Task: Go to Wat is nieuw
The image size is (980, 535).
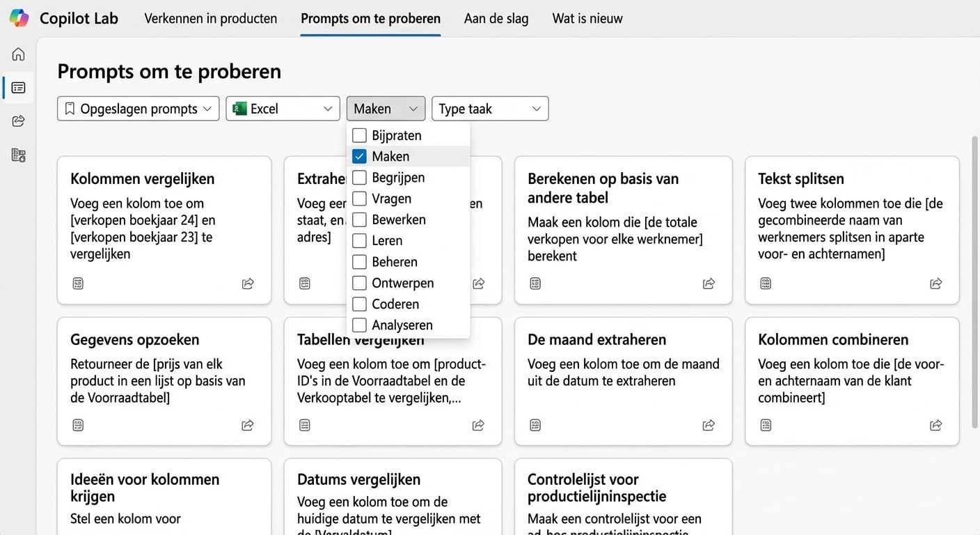Action: [587, 18]
